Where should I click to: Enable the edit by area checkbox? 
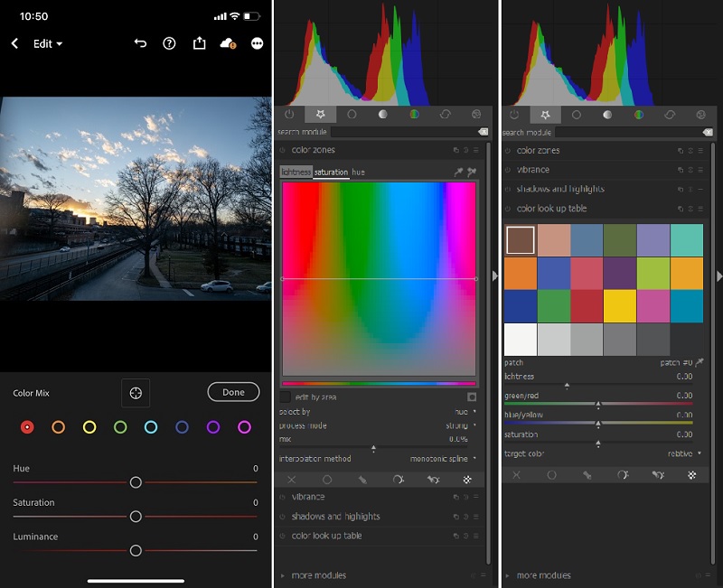pos(286,397)
